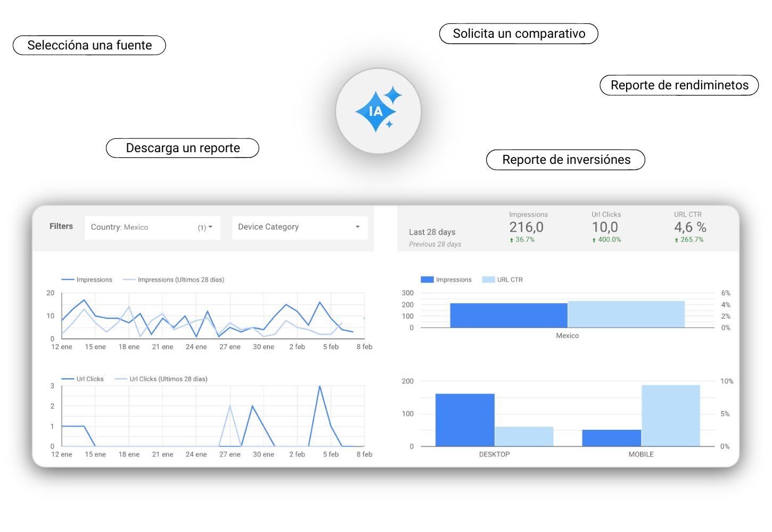Click the DESKTOP axis label
The image size is (772, 532).
click(x=494, y=454)
